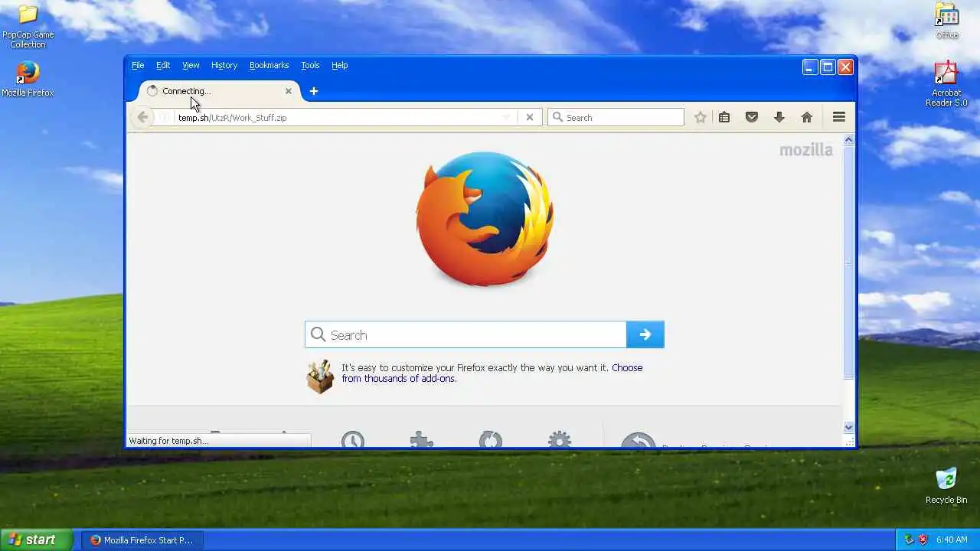This screenshot has width=980, height=551.
Task: Click the Add-ons puzzle icon on start page
Action: pos(422,440)
